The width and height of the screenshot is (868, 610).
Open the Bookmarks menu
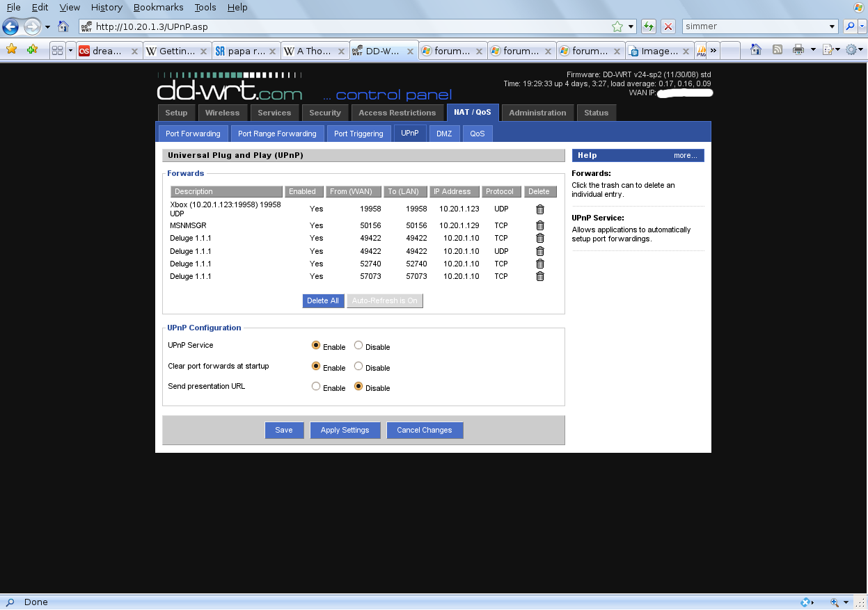tap(159, 7)
